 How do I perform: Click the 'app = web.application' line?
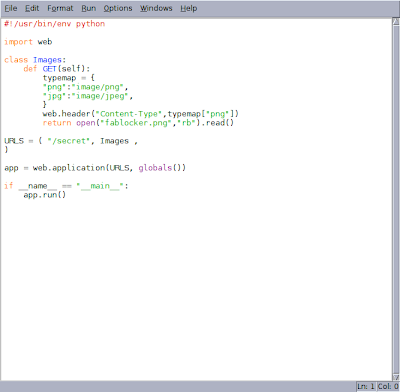coord(95,168)
